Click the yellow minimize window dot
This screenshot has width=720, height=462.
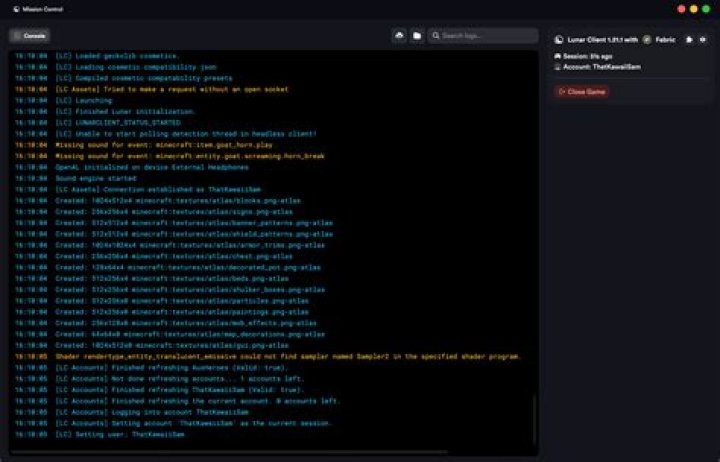pyautogui.click(x=694, y=9)
